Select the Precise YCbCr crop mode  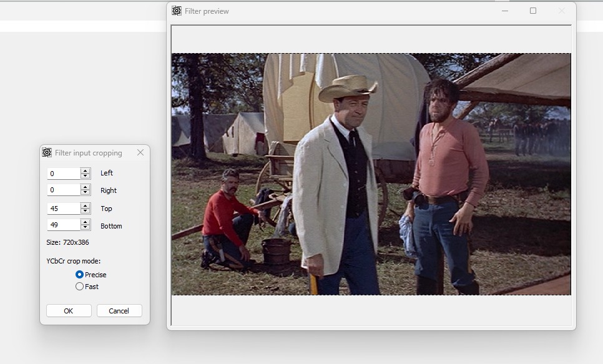click(x=80, y=274)
